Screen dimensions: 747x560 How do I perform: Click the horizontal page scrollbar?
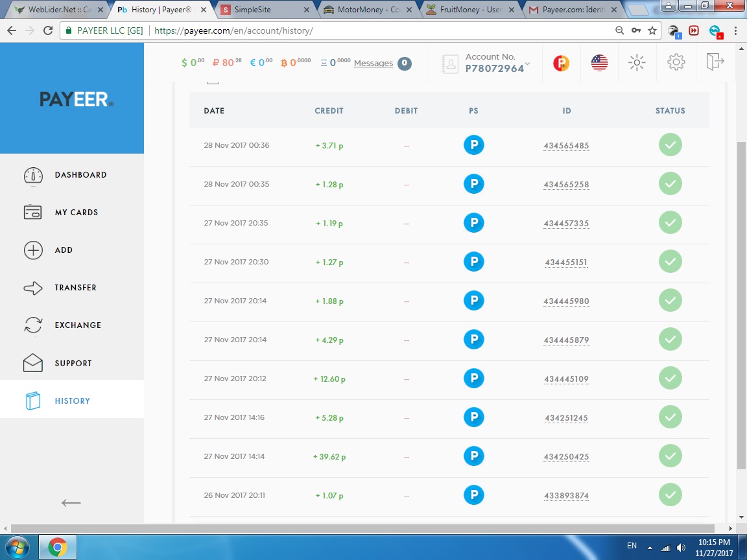(362, 529)
